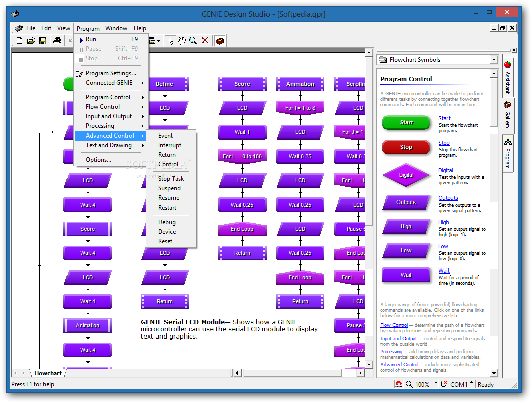Open the red toolbox gallery icon
Image resolution: width=532 pixels, height=403 pixels.
[x=220, y=41]
